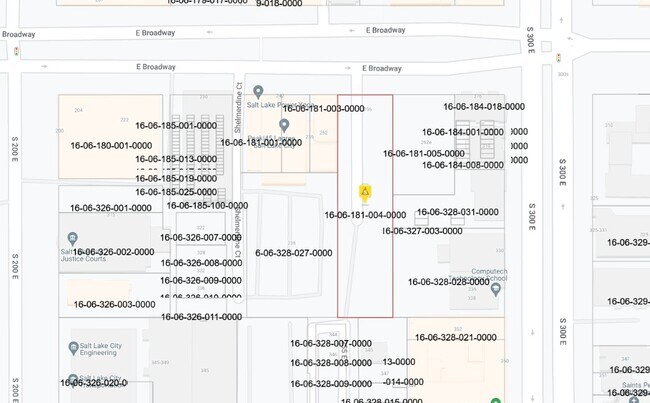Click parcel label 16-06-328-031-0000

pyautogui.click(x=457, y=212)
